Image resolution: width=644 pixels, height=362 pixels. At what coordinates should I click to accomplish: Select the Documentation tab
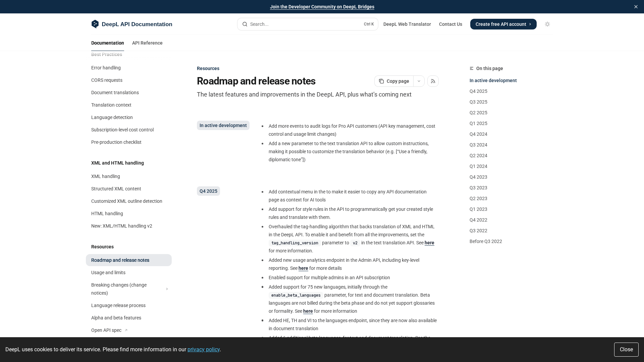(x=108, y=43)
